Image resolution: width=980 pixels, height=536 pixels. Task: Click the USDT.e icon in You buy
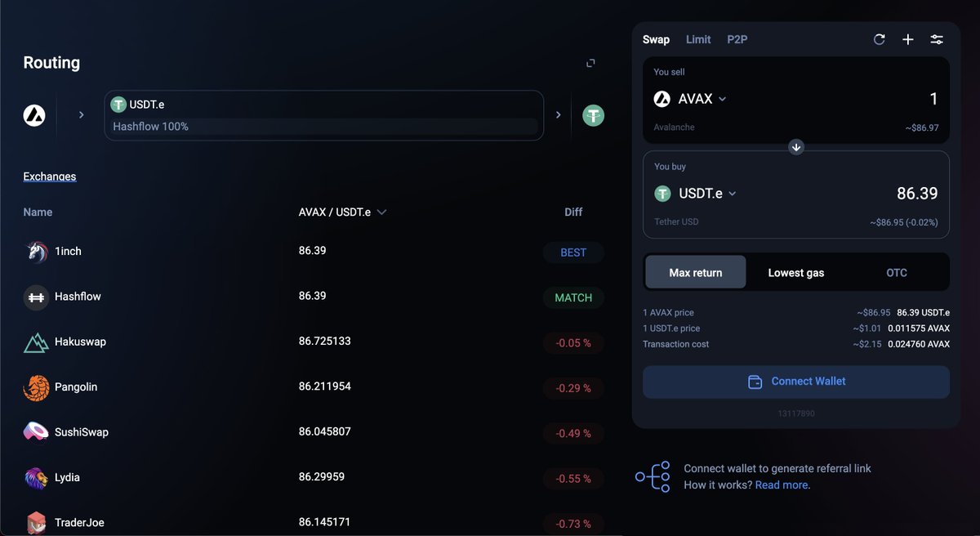coord(662,194)
